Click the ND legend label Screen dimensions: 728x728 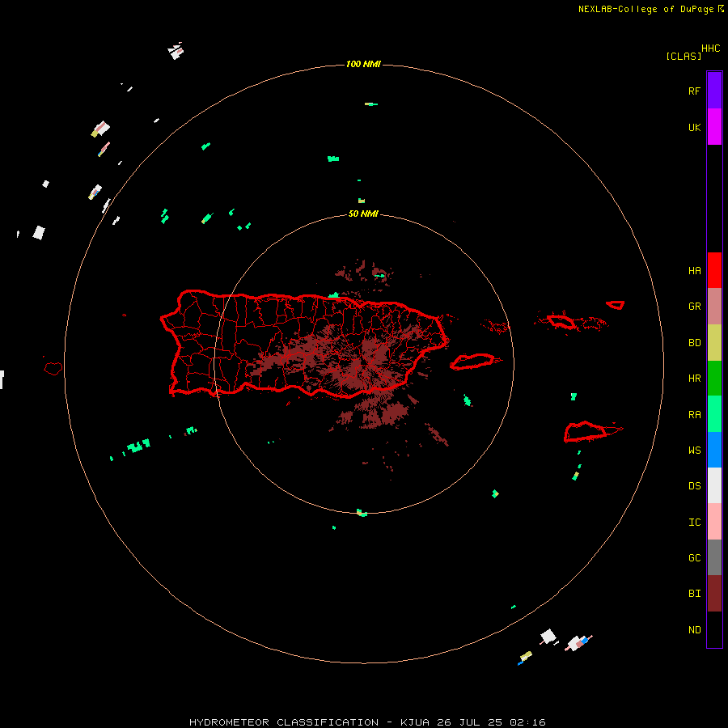pos(694,630)
